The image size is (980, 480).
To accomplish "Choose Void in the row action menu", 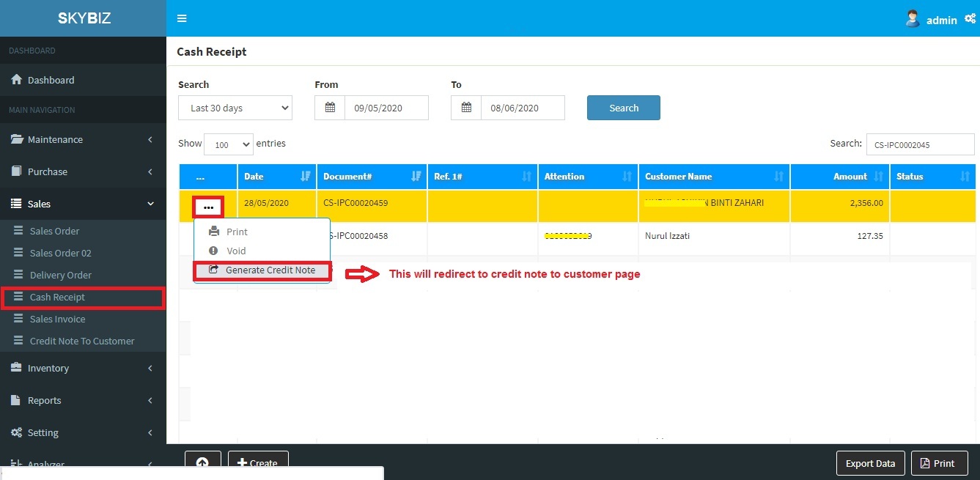I will [236, 251].
